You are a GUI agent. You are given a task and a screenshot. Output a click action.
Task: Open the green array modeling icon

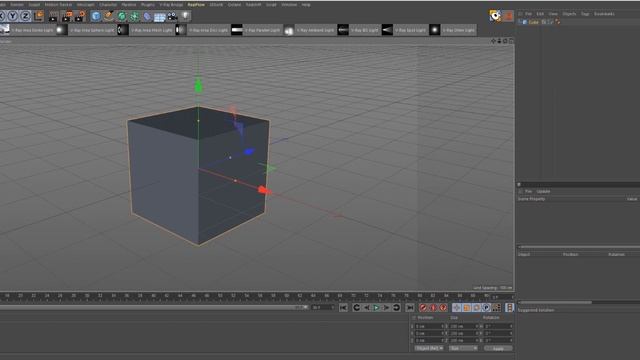(x=134, y=16)
